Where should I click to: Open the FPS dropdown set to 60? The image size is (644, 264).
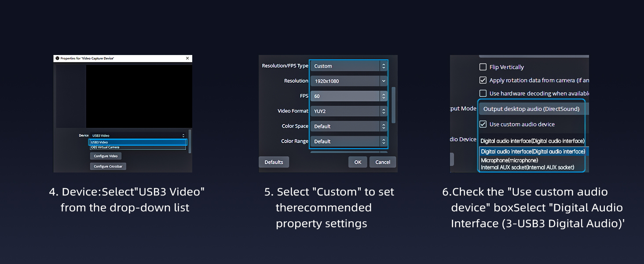click(x=348, y=96)
